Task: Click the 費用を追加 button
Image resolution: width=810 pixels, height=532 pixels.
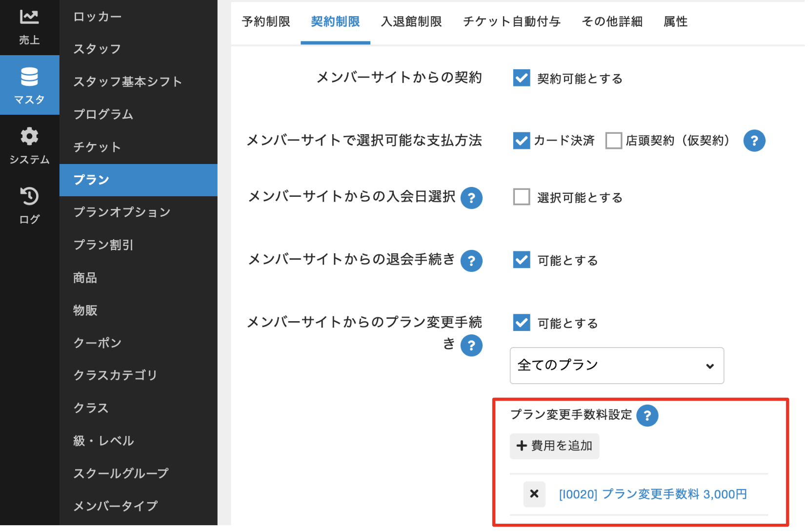Action: pyautogui.click(x=554, y=446)
